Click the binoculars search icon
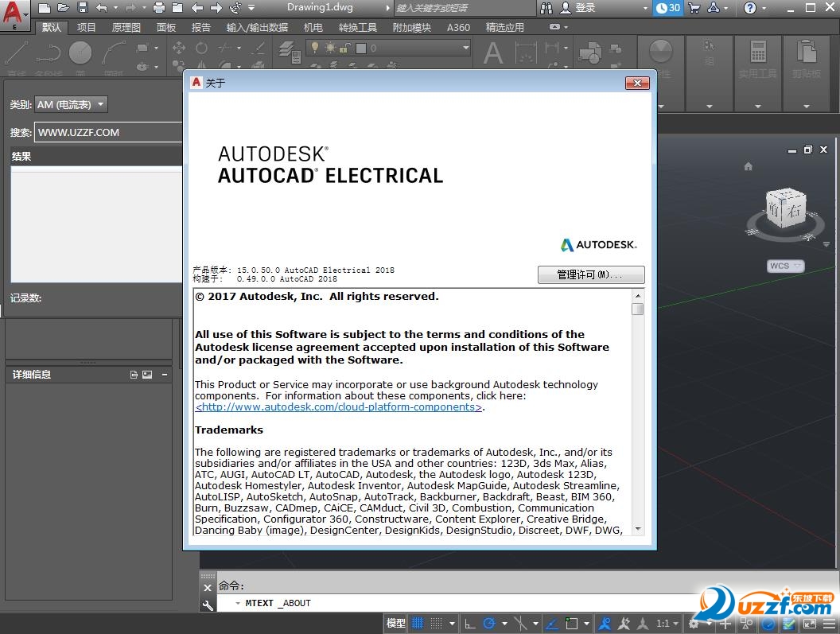 pyautogui.click(x=546, y=8)
